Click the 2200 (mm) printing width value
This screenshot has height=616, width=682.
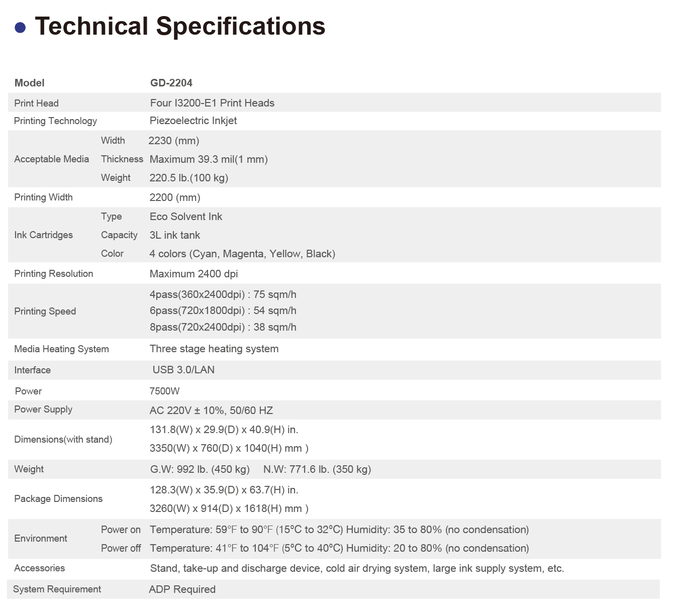coord(175,197)
